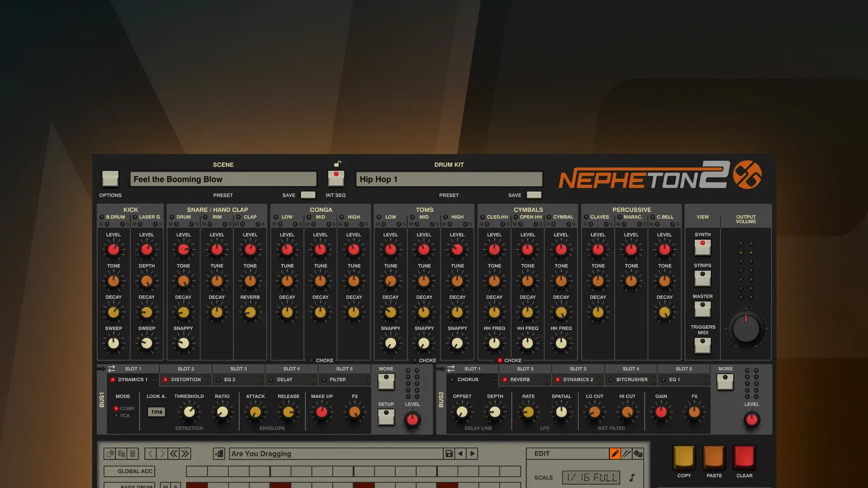Click the OUTPUT VOLUME knob
Viewport: 868px width, 488px height.
pyautogui.click(x=746, y=328)
